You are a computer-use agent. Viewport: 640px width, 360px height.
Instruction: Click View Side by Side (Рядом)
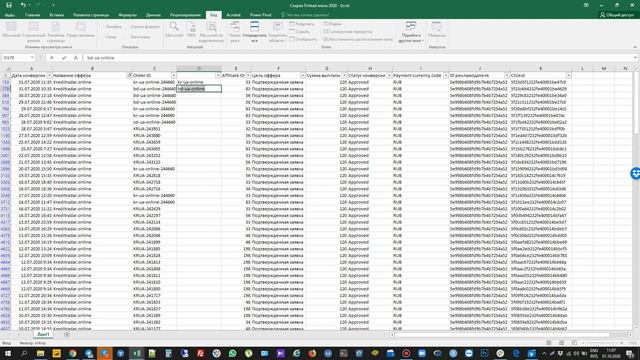pyautogui.click(x=333, y=24)
